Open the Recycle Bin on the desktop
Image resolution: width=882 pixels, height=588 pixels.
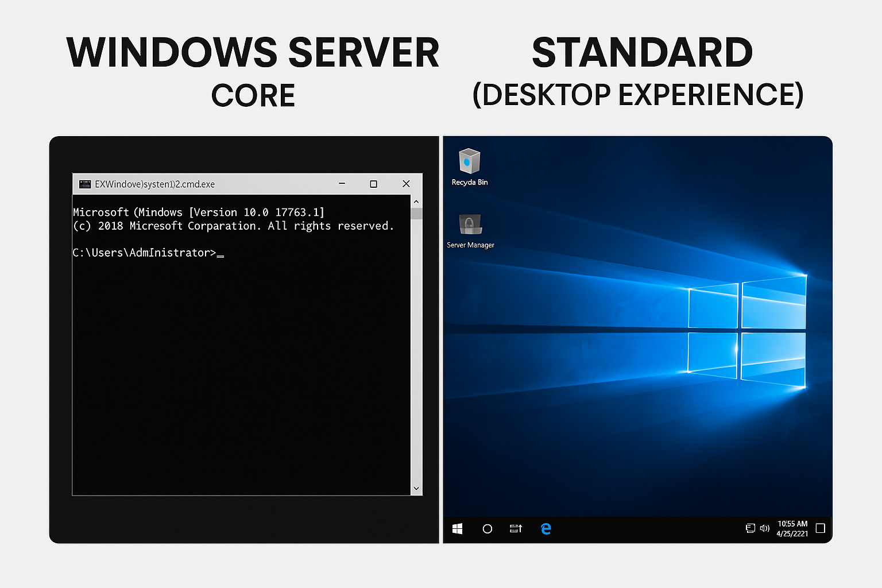click(x=469, y=163)
